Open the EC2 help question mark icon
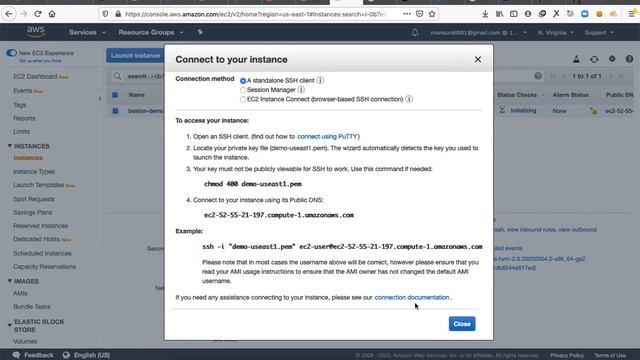Screen dimensions: 640x360 click(x=629, y=59)
